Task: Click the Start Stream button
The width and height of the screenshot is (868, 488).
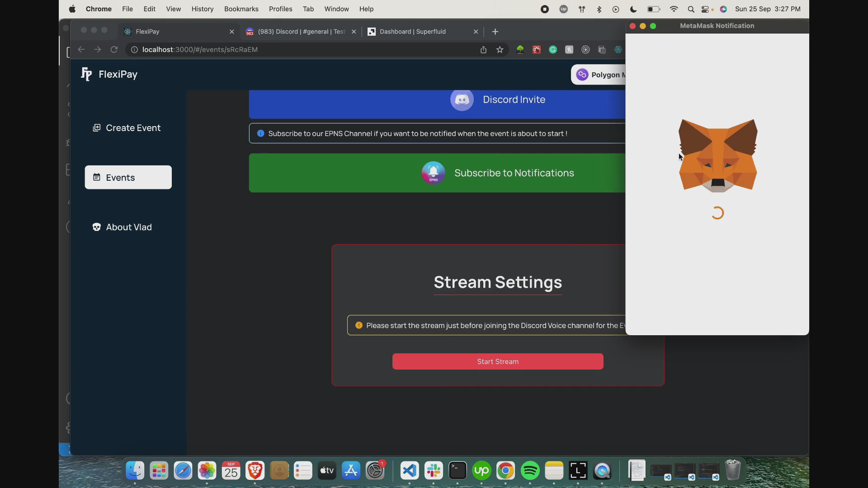Action: point(498,361)
